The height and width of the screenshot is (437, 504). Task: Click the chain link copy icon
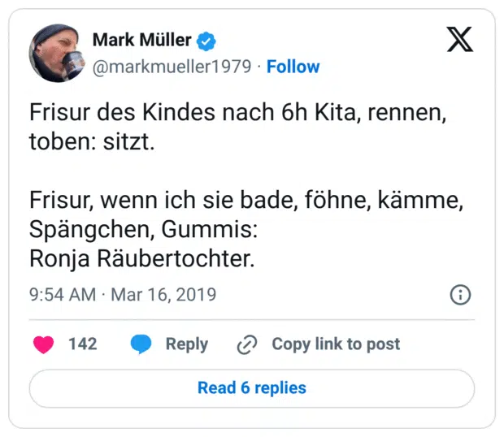(x=246, y=344)
